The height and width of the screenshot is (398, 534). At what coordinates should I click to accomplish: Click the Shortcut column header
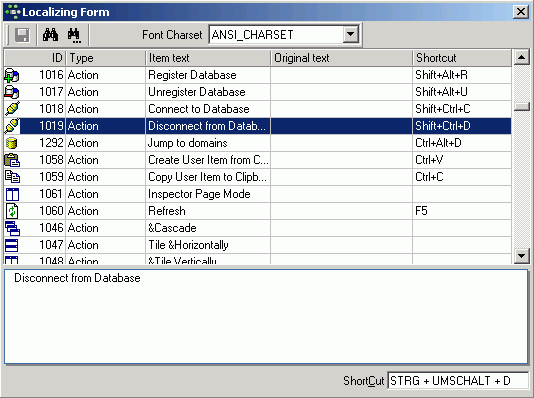462,58
